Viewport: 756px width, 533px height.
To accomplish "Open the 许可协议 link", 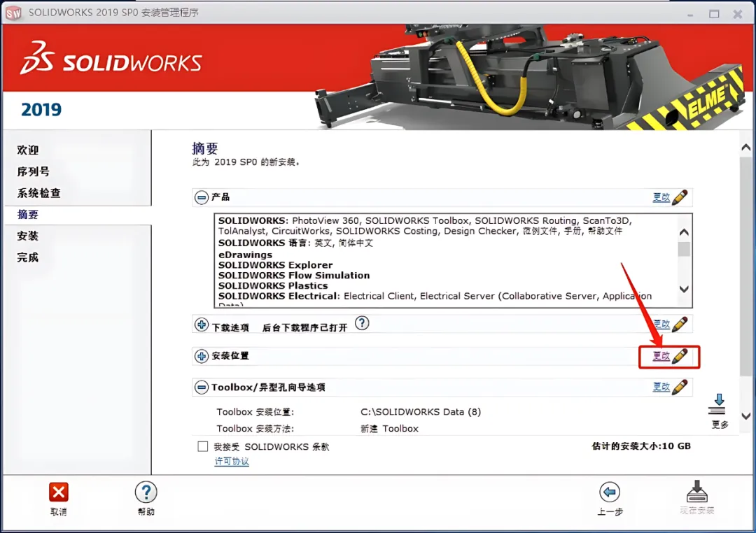I will pyautogui.click(x=232, y=461).
